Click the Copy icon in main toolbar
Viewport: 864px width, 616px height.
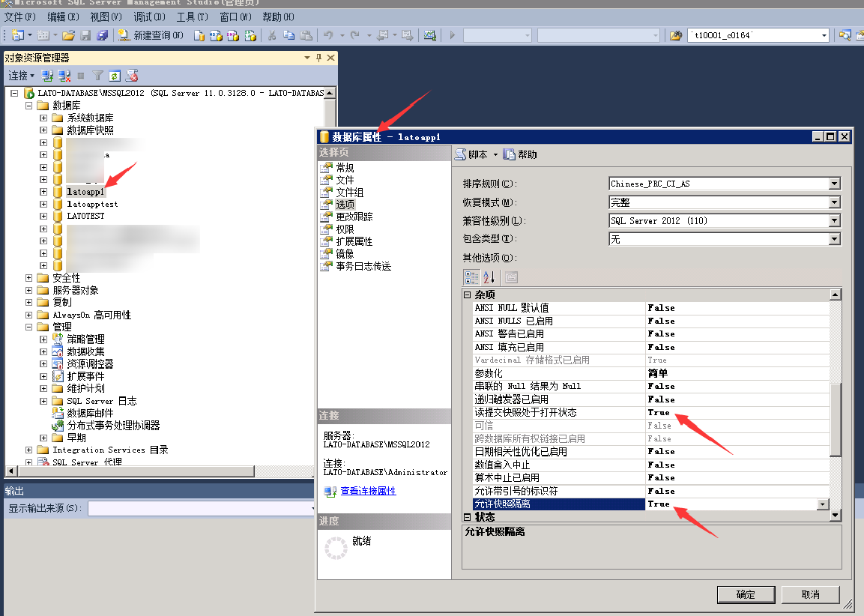[x=288, y=35]
